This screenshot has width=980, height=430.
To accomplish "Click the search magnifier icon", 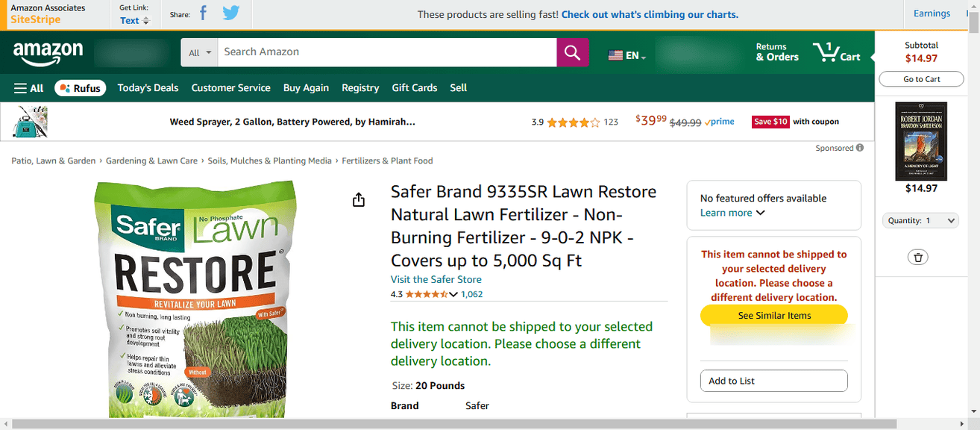I will pyautogui.click(x=572, y=52).
